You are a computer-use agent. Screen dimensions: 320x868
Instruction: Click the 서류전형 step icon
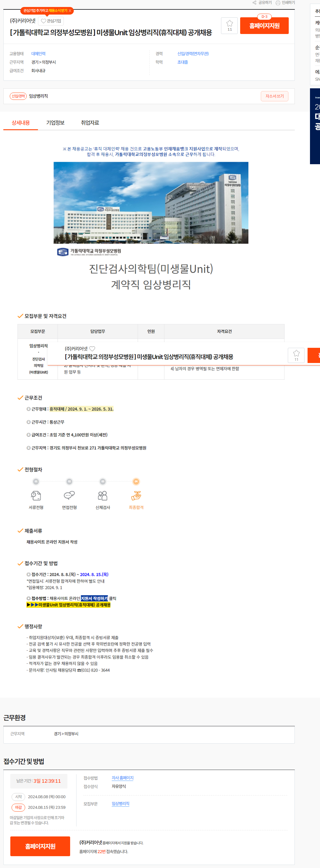[36, 495]
